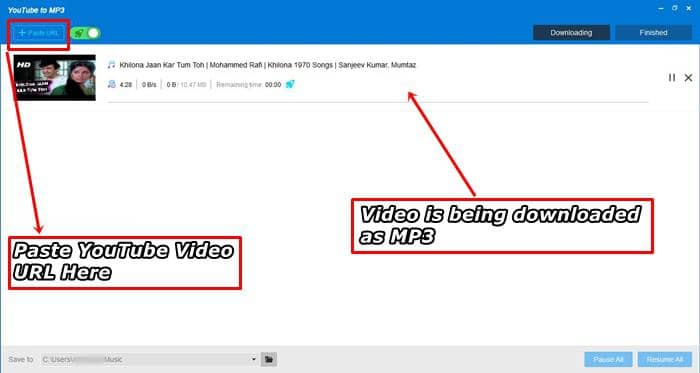Remove the Khilona download with the X
This screenshot has height=373, width=700.
pyautogui.click(x=688, y=78)
